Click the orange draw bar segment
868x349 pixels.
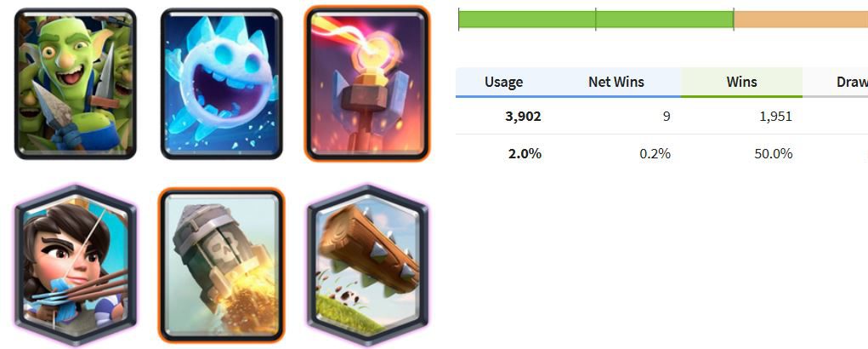pyautogui.click(x=801, y=19)
